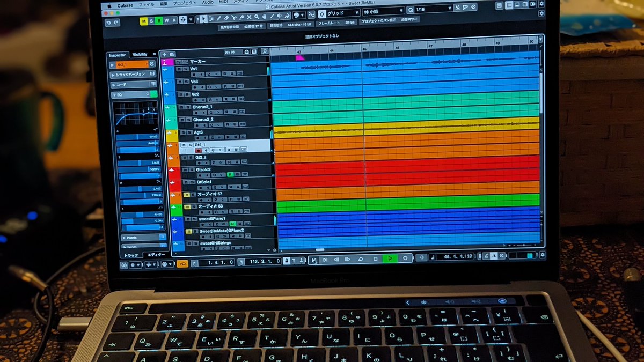Adjust EQ band 4 gain -0.4dB slider
This screenshot has width=644, height=362.
(x=137, y=137)
